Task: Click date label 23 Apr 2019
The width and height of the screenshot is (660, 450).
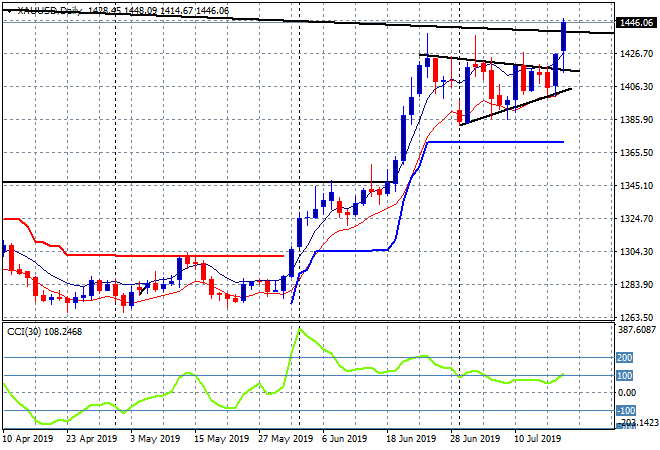Action: point(91,439)
